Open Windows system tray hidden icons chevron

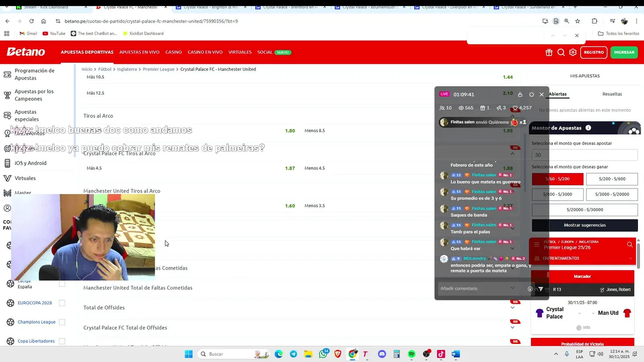tap(556, 354)
